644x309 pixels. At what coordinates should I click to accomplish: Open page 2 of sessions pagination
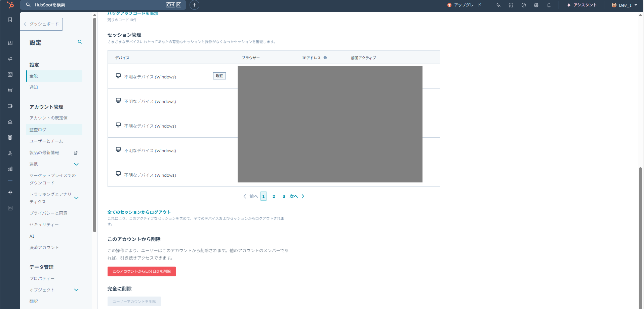274,196
